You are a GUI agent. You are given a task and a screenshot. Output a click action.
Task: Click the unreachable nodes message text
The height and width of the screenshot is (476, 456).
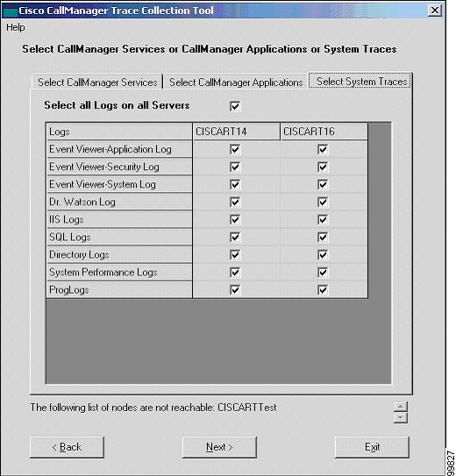(153, 408)
